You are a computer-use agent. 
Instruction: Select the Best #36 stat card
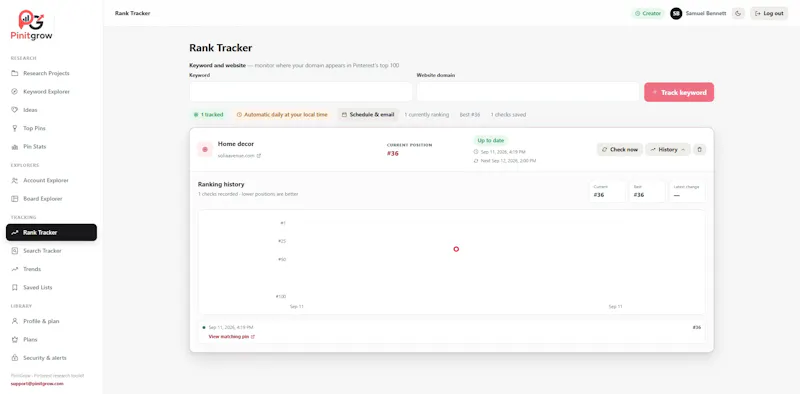click(x=647, y=191)
